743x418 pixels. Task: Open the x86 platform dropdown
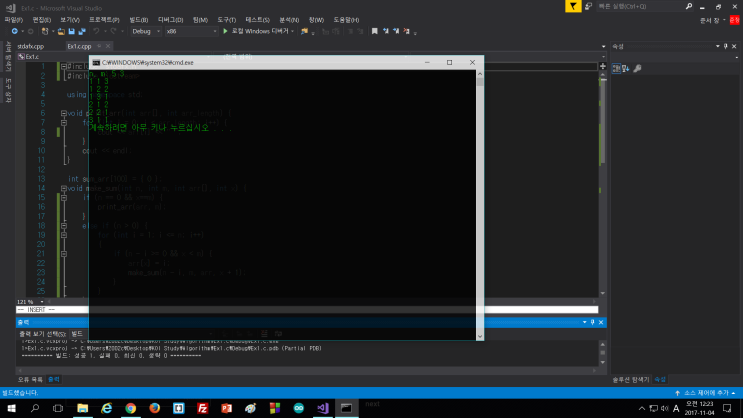tap(191, 31)
